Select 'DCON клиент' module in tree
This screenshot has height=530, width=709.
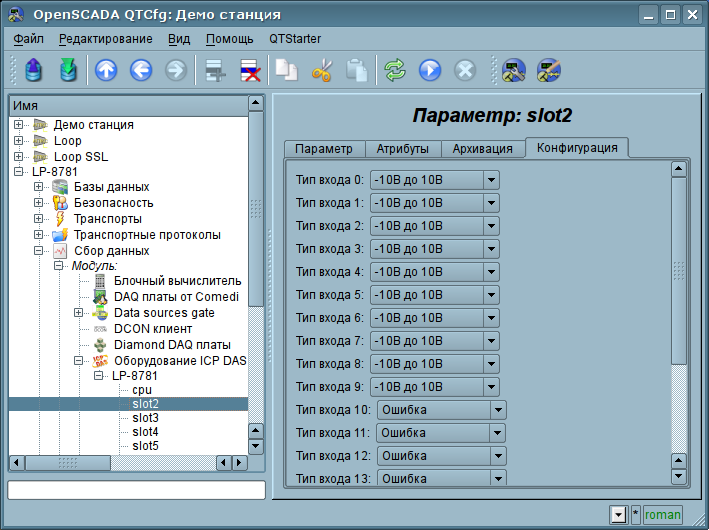click(152, 328)
